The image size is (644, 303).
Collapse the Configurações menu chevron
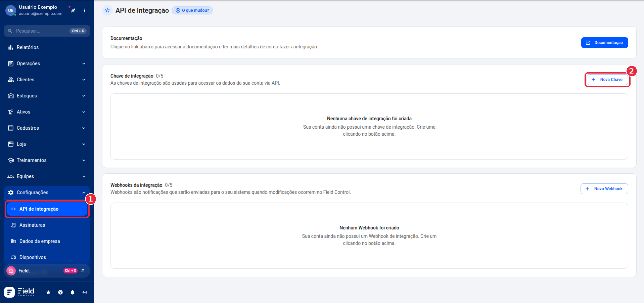click(x=84, y=192)
